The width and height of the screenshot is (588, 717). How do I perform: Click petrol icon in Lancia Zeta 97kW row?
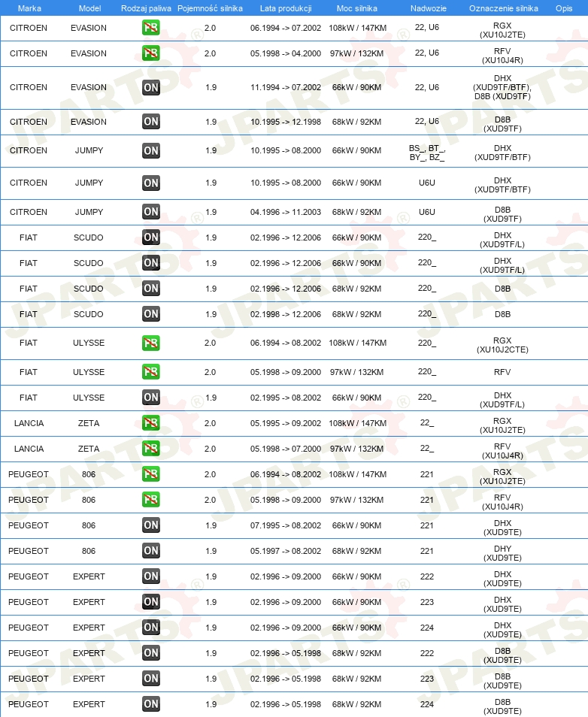pos(150,449)
